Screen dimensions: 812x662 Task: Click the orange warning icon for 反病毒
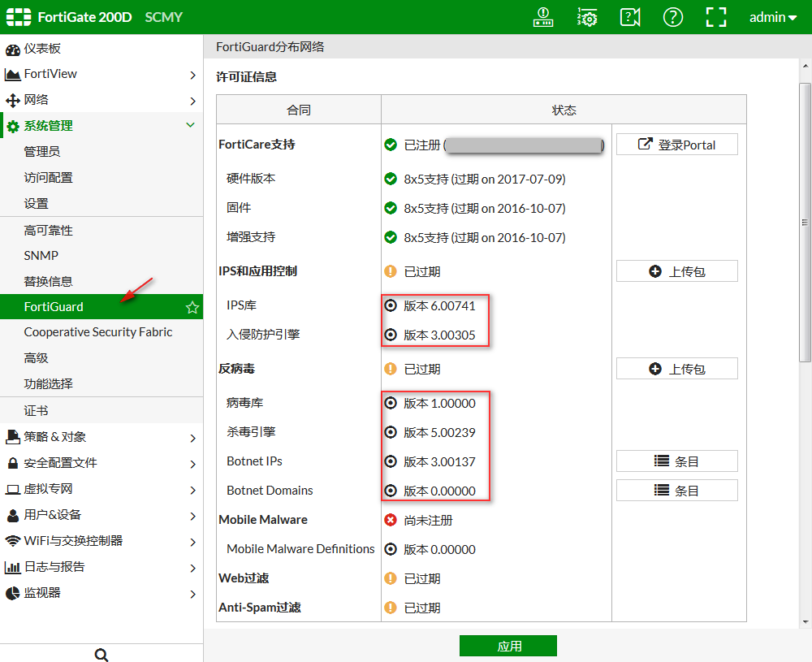coord(391,369)
